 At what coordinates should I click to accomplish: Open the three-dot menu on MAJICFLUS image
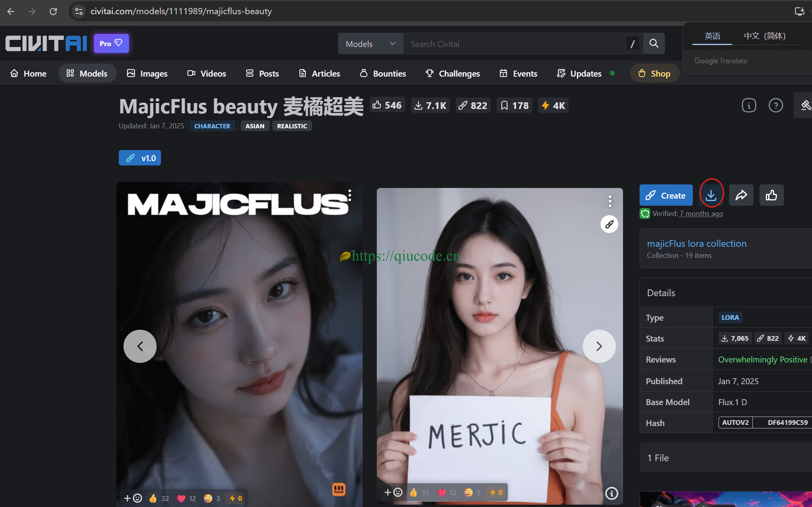pyautogui.click(x=350, y=195)
